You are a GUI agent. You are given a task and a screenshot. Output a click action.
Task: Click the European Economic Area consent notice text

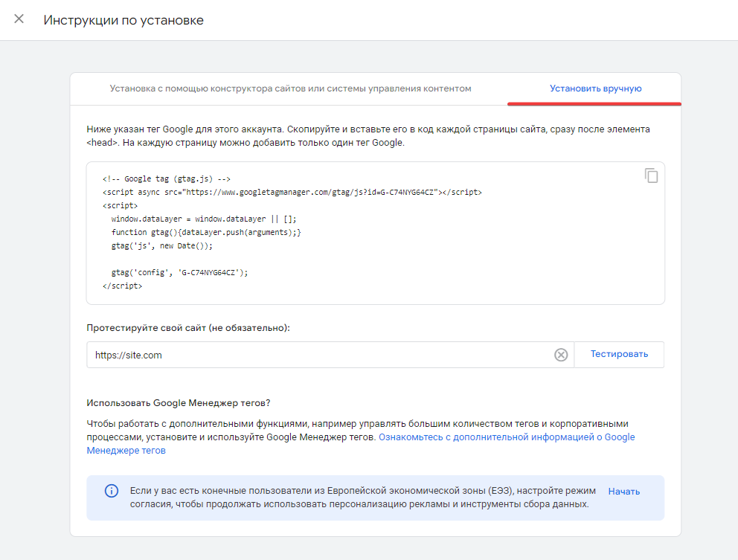(363, 498)
